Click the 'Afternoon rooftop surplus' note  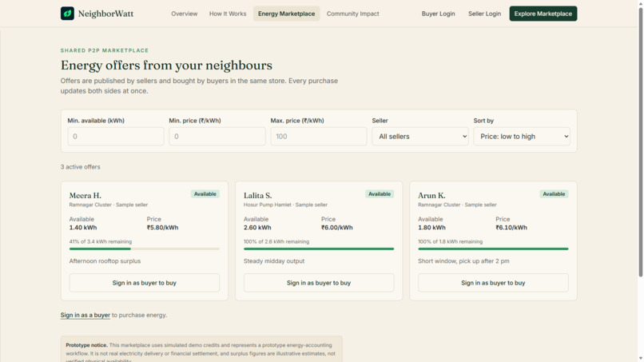coord(105,261)
